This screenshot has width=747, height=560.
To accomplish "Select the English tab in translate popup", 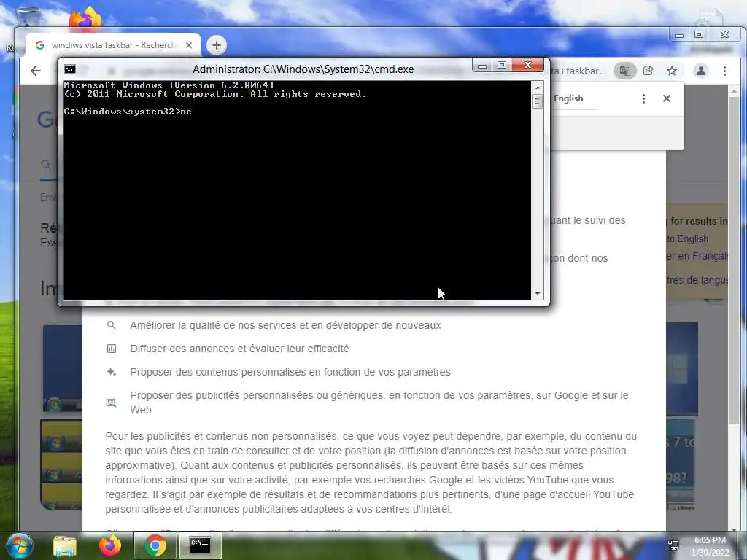I will (x=568, y=98).
